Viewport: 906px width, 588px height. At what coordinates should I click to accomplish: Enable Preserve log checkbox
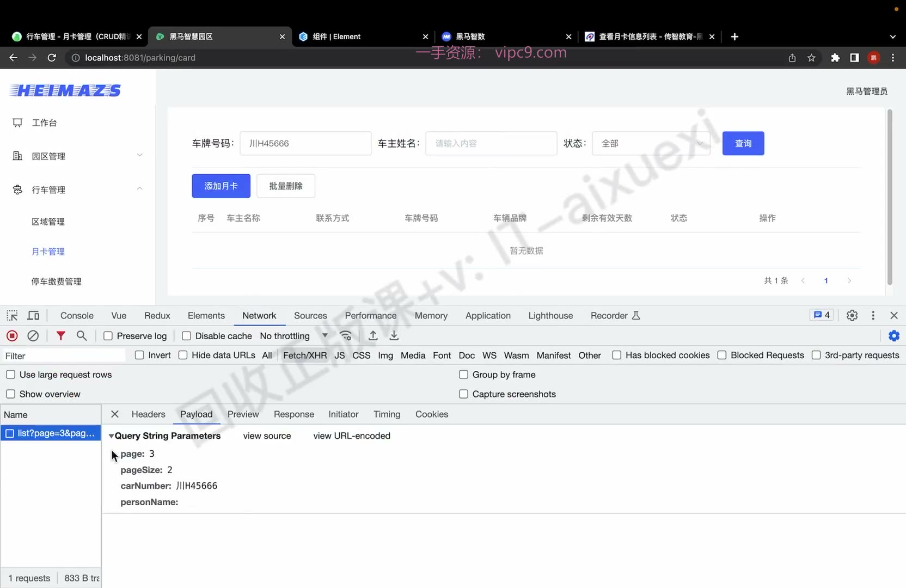coord(108,336)
